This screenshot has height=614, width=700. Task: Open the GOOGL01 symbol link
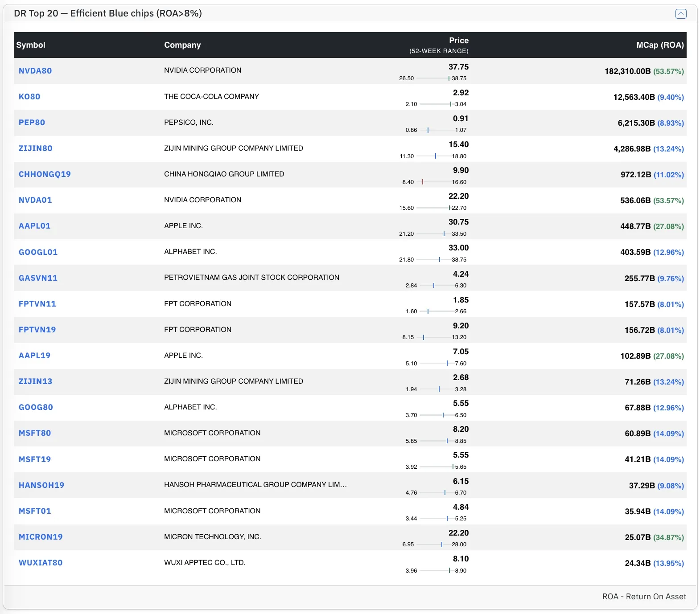pos(38,252)
